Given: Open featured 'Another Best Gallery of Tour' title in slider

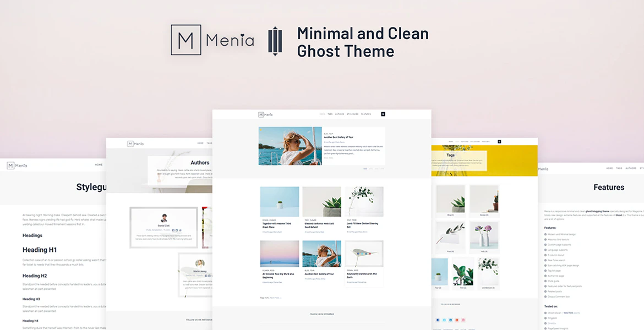Looking at the screenshot, I should click(339, 137).
